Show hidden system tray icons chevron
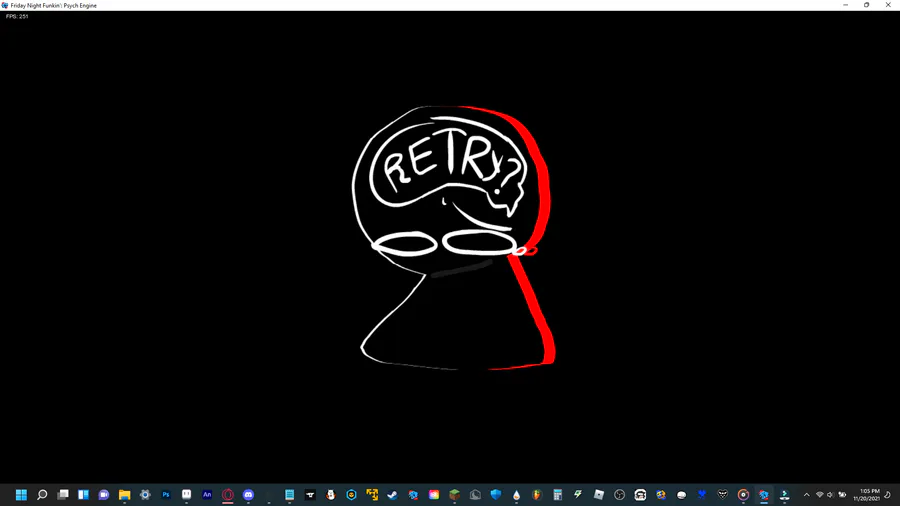This screenshot has height=506, width=900. (806, 495)
